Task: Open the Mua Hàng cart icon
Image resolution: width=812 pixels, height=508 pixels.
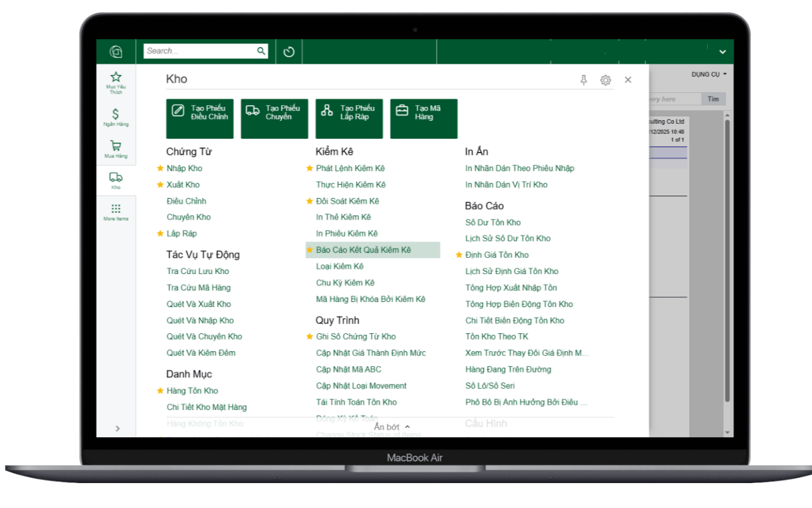Action: click(x=116, y=149)
